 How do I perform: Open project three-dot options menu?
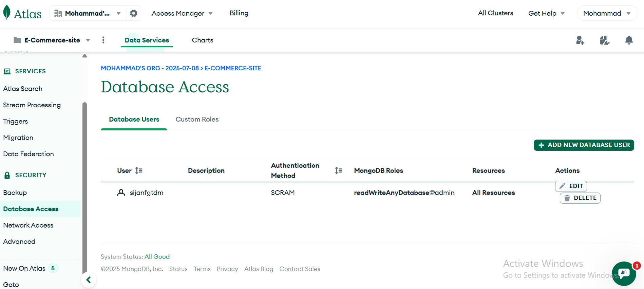pos(103,40)
